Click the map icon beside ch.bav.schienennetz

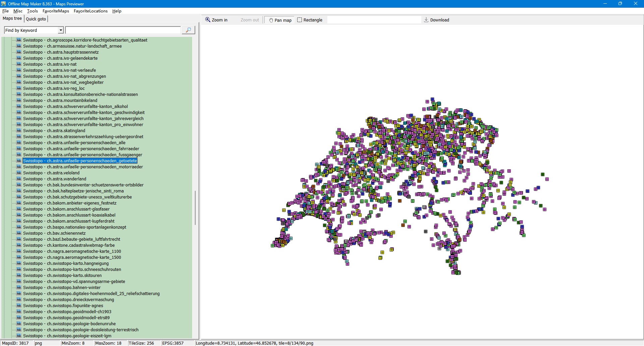point(19,233)
